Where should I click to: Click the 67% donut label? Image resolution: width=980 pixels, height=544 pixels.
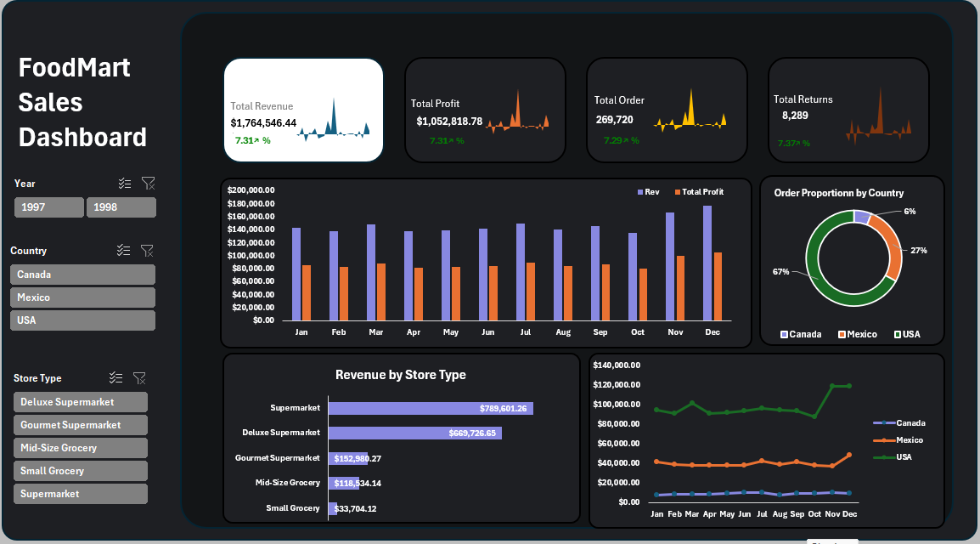780,272
